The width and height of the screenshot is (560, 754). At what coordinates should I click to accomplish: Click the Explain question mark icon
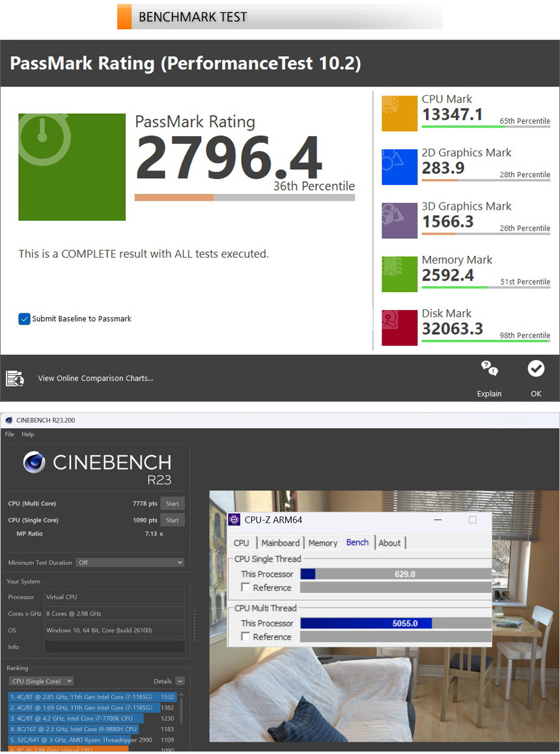pyautogui.click(x=489, y=369)
